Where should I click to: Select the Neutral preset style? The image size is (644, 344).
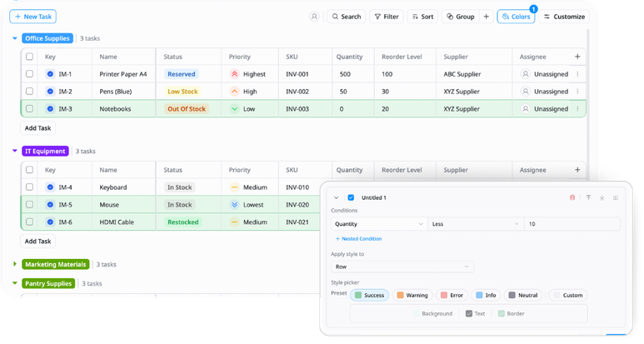[x=523, y=295]
